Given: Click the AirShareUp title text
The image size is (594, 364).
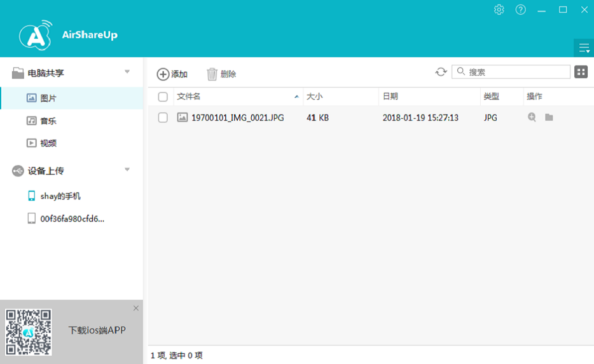Looking at the screenshot, I should pos(90,35).
